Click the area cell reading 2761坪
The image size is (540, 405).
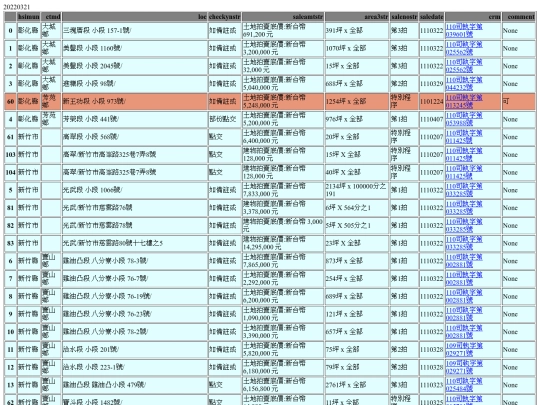[357, 385]
